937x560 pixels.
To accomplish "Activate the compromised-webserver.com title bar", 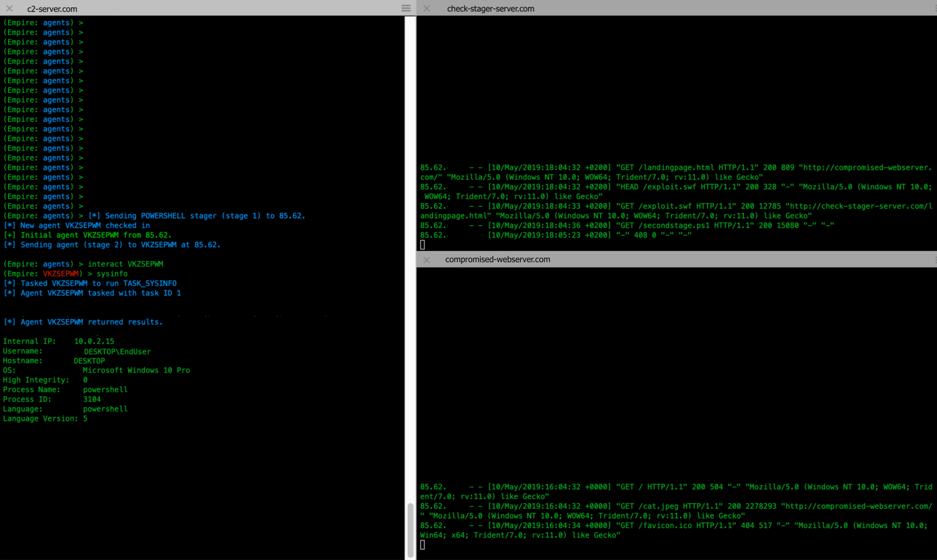I will pyautogui.click(x=497, y=259).
